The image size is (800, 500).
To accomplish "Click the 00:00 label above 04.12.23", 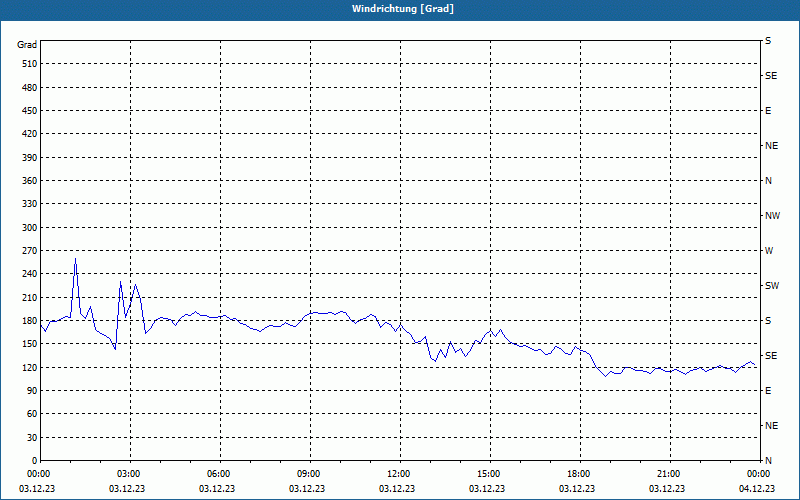I will click(x=759, y=474).
